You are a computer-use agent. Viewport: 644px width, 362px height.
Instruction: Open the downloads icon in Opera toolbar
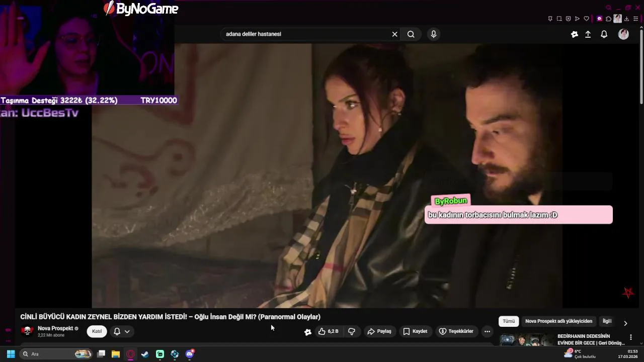[626, 19]
